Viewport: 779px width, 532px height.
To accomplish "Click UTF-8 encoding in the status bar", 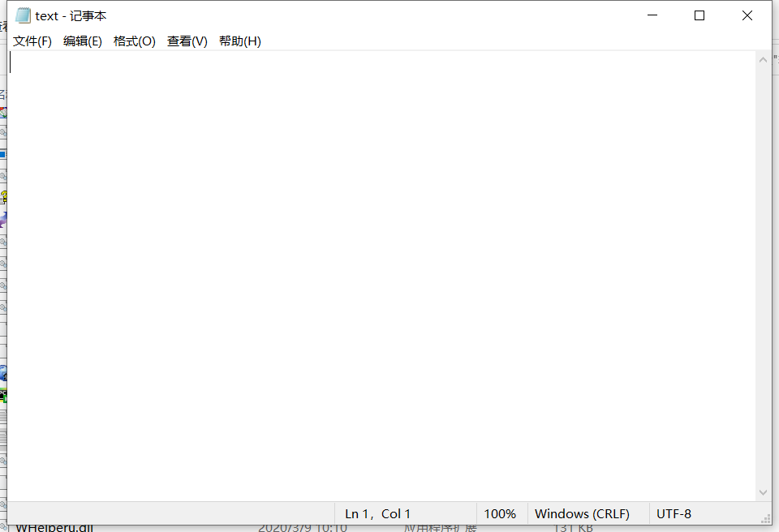I will [674, 513].
